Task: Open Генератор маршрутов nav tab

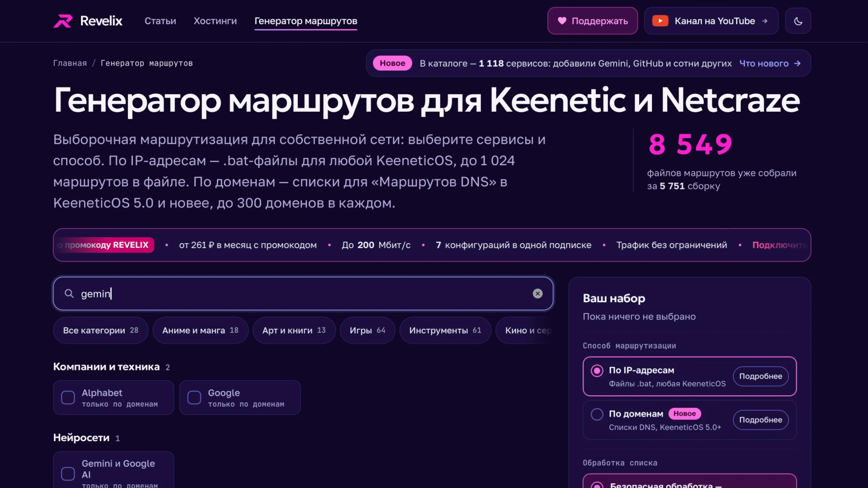Action: [306, 21]
